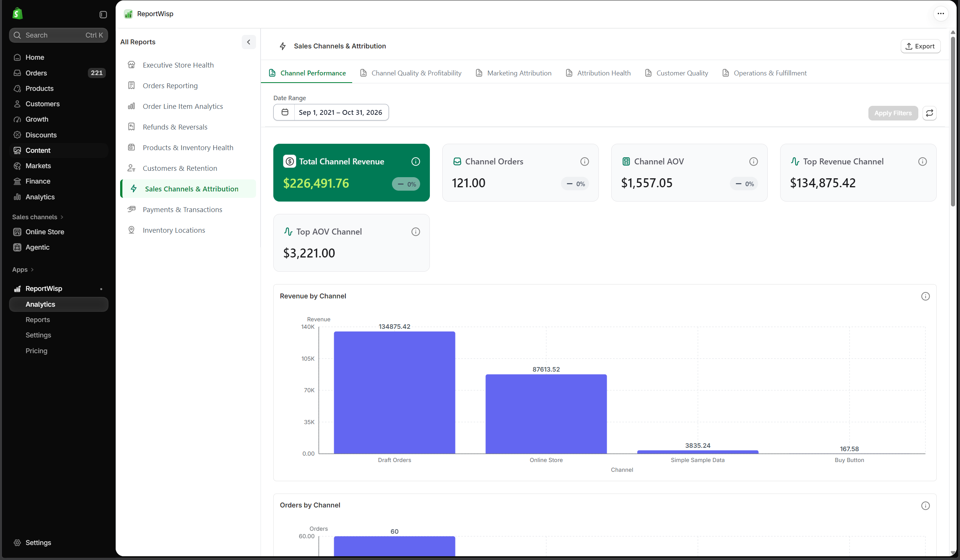
Task: Click the refresh filters icon button
Action: click(929, 113)
